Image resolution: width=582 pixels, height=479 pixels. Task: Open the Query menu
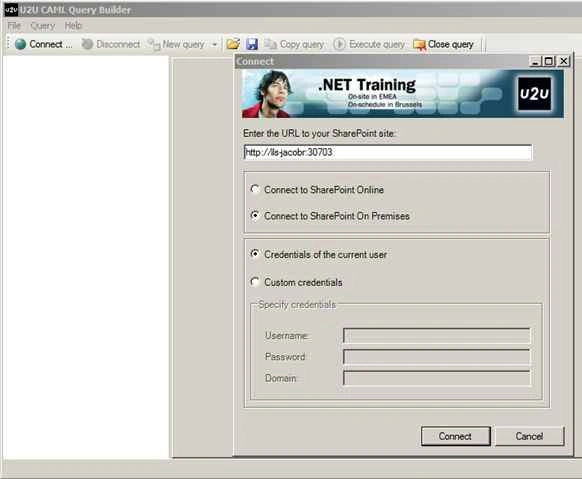coord(43,26)
